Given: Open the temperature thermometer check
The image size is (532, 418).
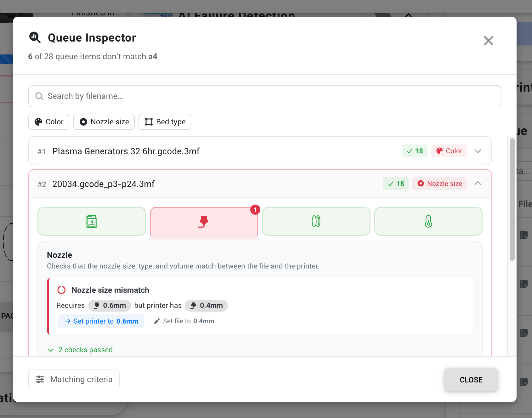Looking at the screenshot, I should [428, 221].
